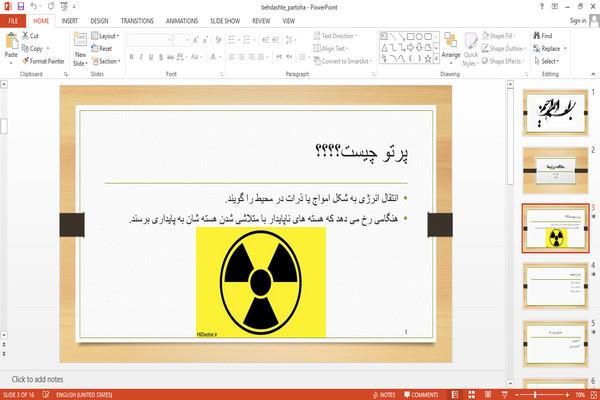The height and width of the screenshot is (400, 600).
Task: Click the Copy command icon
Action: tap(25, 48)
